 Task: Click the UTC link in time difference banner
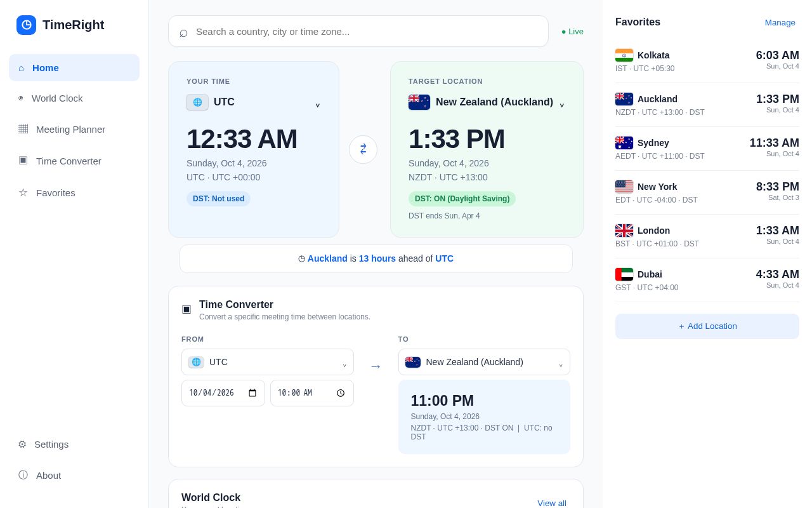444,258
